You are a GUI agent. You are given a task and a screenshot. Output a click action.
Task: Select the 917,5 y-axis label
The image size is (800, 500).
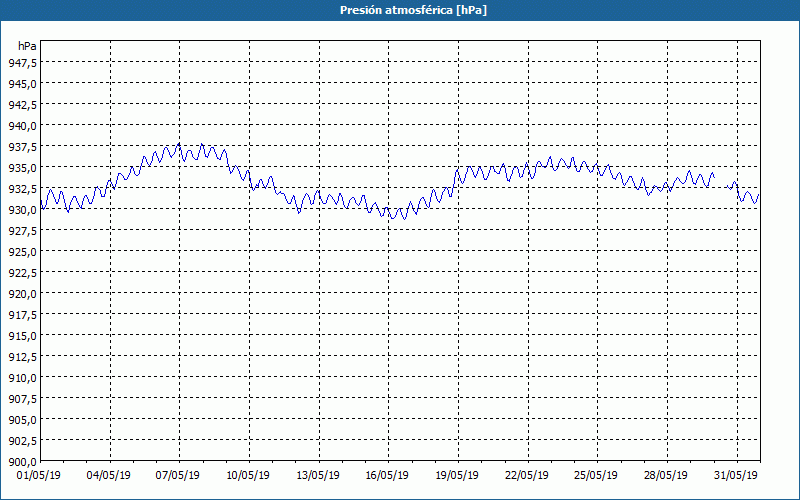click(23, 315)
